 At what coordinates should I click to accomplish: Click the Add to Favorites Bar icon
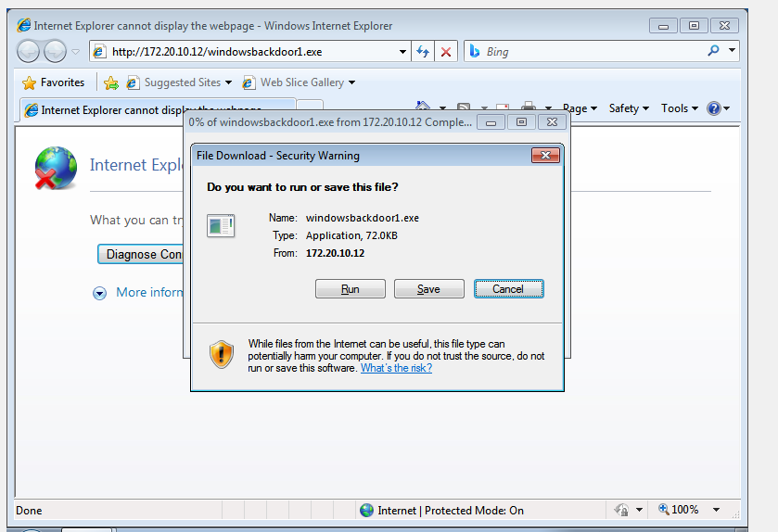click(x=110, y=82)
